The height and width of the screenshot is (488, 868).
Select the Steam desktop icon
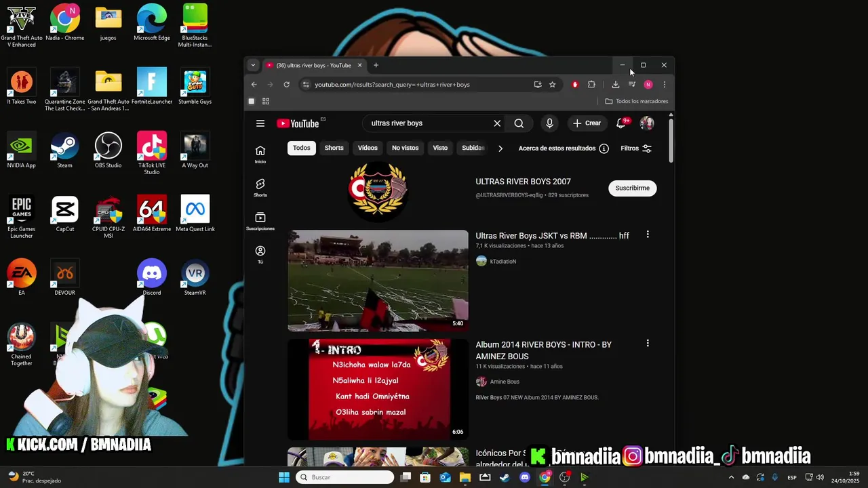(64, 151)
